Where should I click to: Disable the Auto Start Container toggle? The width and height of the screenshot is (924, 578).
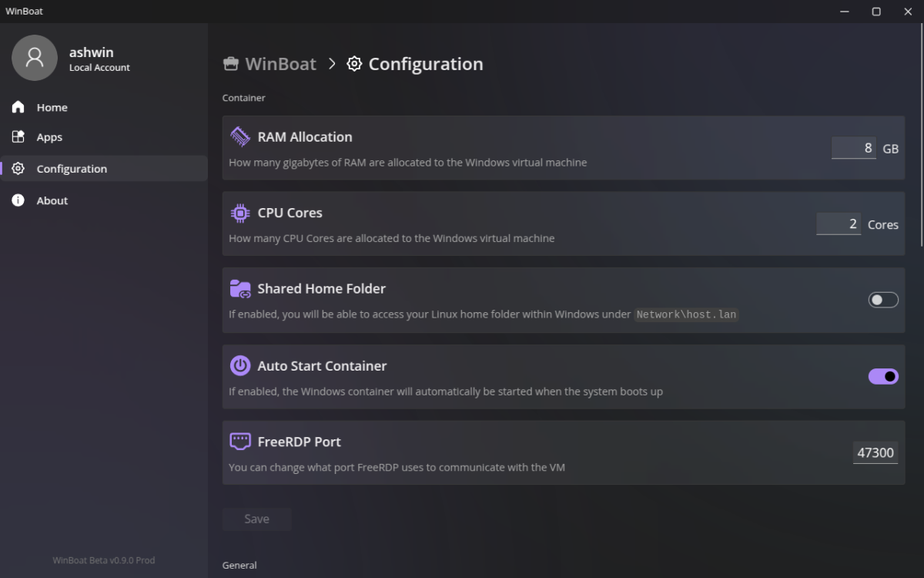pos(883,376)
